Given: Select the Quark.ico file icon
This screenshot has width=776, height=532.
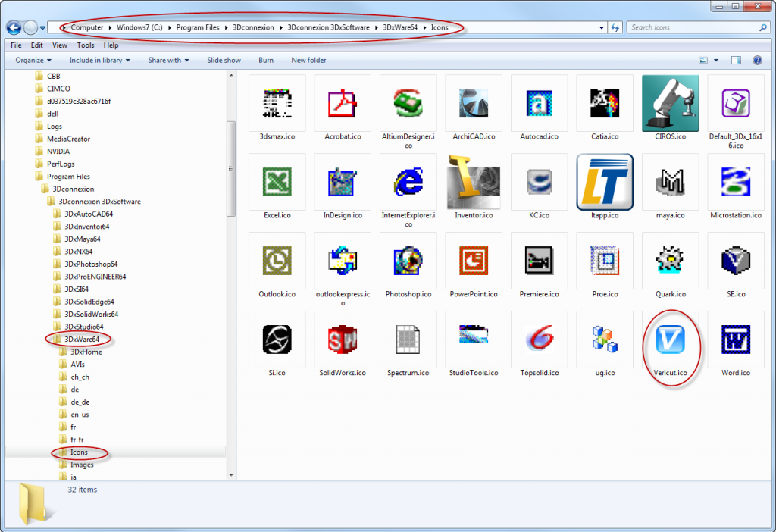Looking at the screenshot, I should (671, 261).
